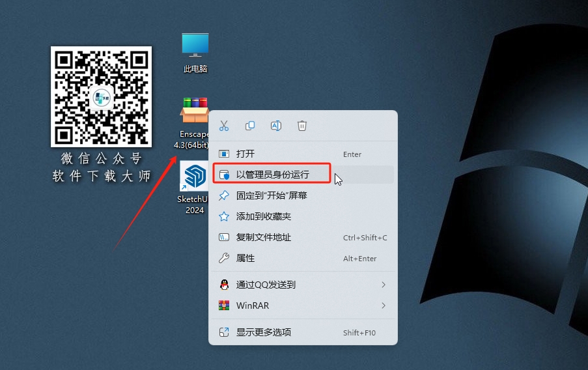Click the pin icon beside 固定到"开始"屏幕
The width and height of the screenshot is (588, 370).
(224, 195)
